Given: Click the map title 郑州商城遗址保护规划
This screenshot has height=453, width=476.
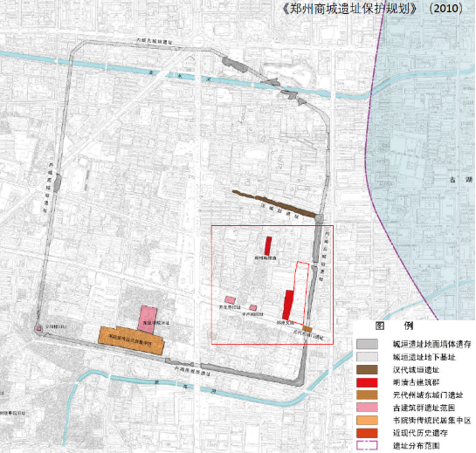Looking at the screenshot, I should pos(349,9).
